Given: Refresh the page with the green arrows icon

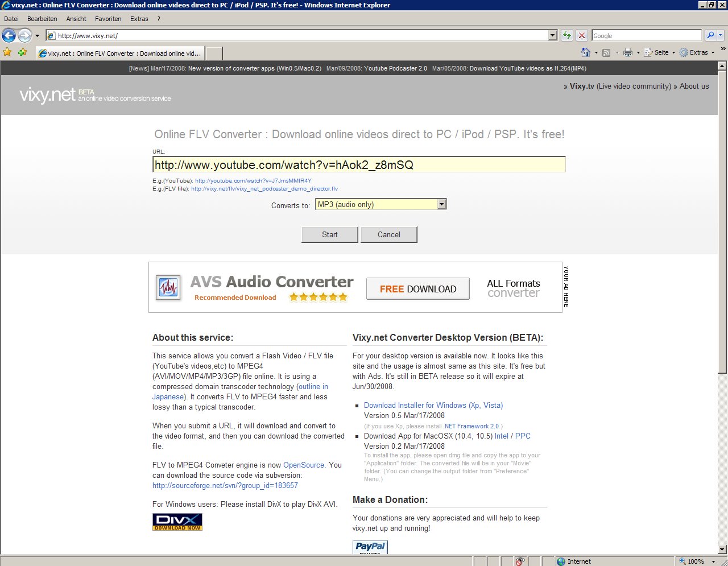Looking at the screenshot, I should (x=566, y=36).
